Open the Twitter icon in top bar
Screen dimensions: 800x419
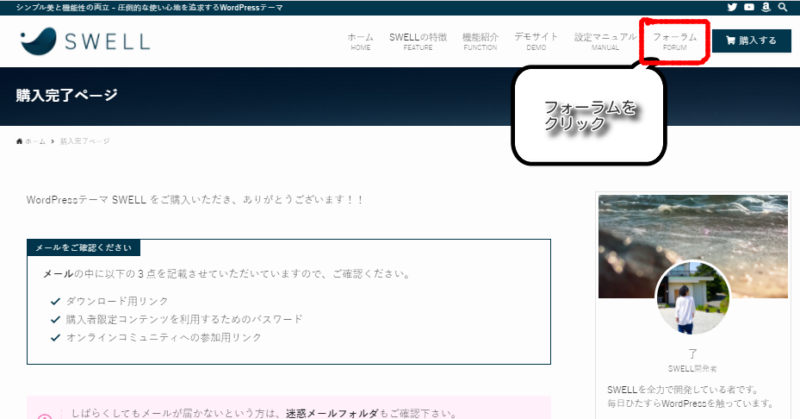[732, 7]
